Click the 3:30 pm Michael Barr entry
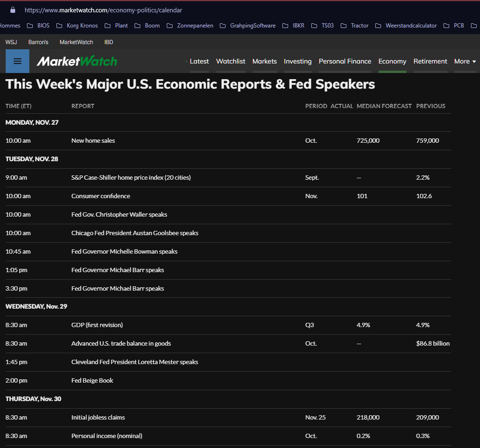 click(x=118, y=288)
